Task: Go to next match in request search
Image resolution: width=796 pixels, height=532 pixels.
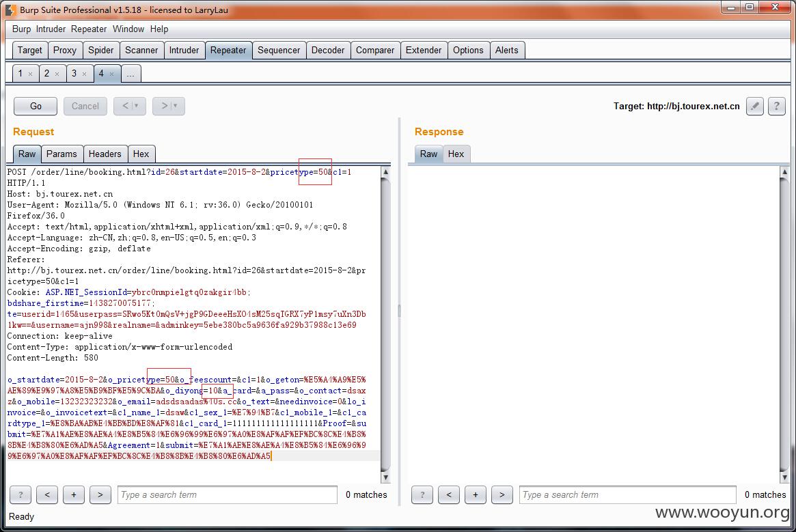Action: pos(100,494)
